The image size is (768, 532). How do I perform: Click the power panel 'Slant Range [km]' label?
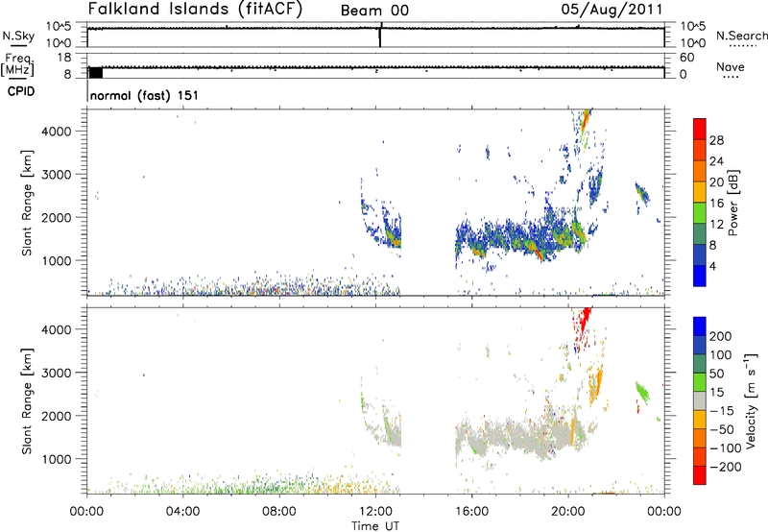[27, 203]
